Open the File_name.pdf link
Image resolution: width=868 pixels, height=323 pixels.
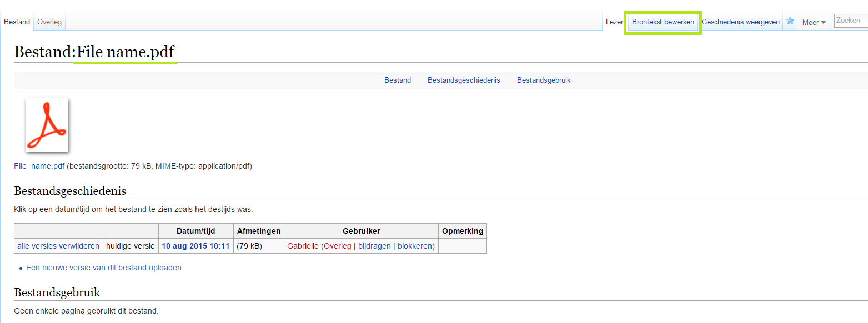tap(38, 165)
